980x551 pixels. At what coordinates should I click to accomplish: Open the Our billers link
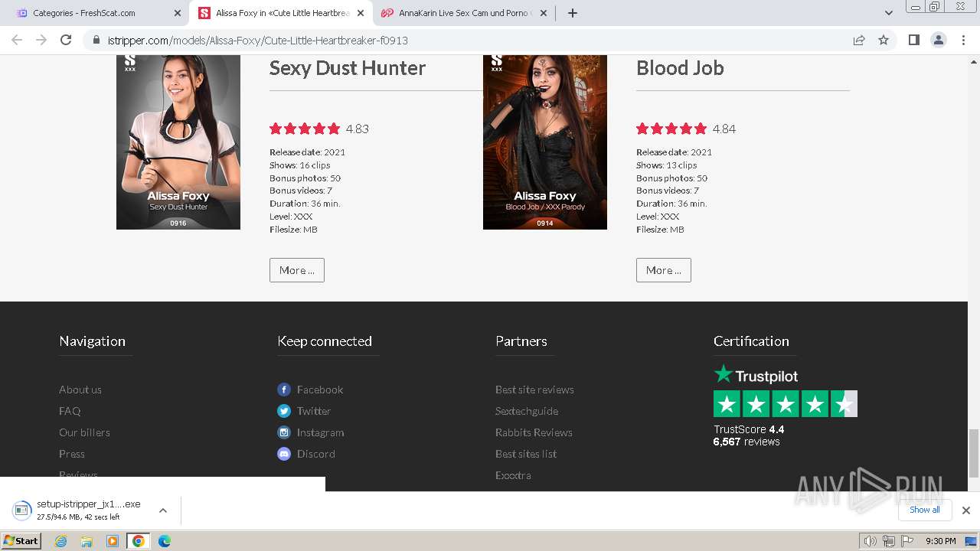(84, 432)
